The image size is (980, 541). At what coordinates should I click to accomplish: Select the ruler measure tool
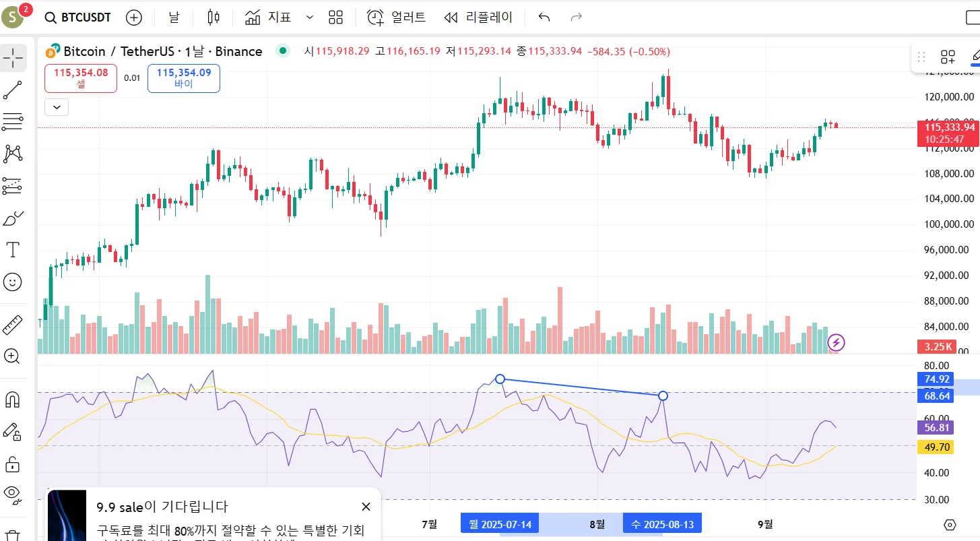point(13,325)
